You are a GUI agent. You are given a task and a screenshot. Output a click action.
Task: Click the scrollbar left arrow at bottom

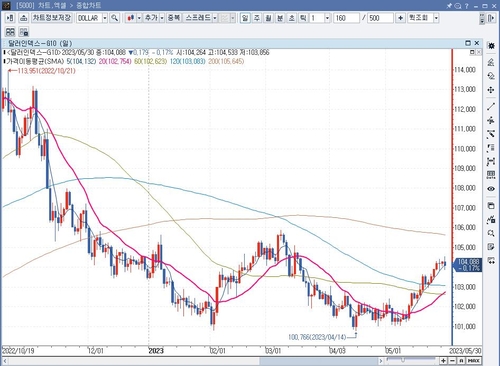click(x=5, y=361)
